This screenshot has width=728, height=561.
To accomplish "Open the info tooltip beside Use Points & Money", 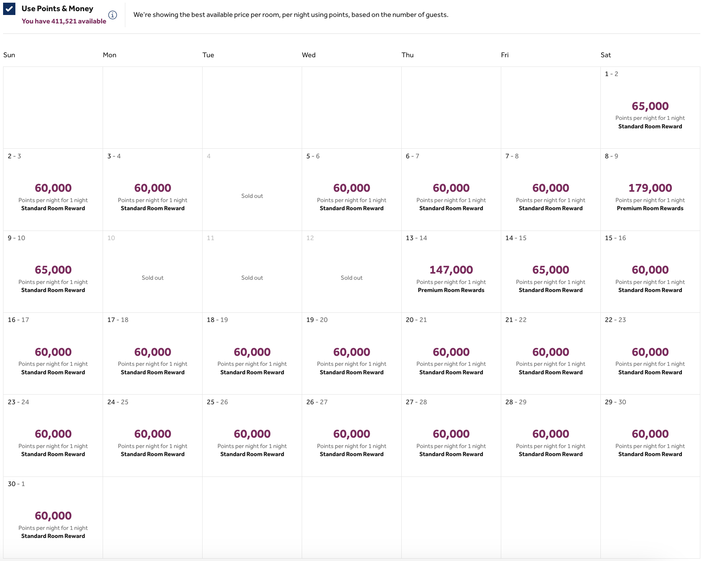I will pyautogui.click(x=113, y=15).
